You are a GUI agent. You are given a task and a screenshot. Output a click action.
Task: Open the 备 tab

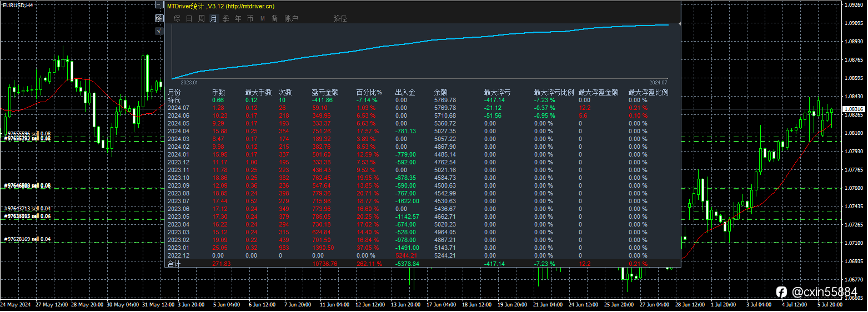(274, 18)
